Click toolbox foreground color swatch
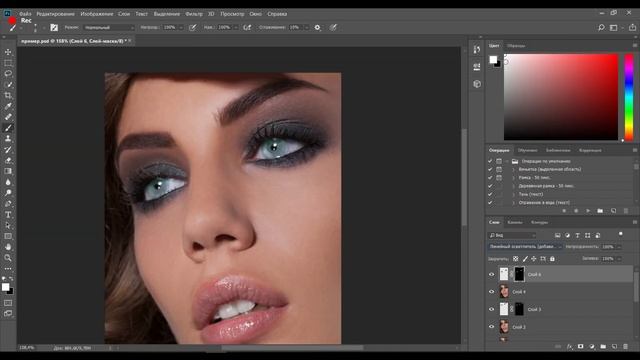640x360 pixels. tap(5, 287)
